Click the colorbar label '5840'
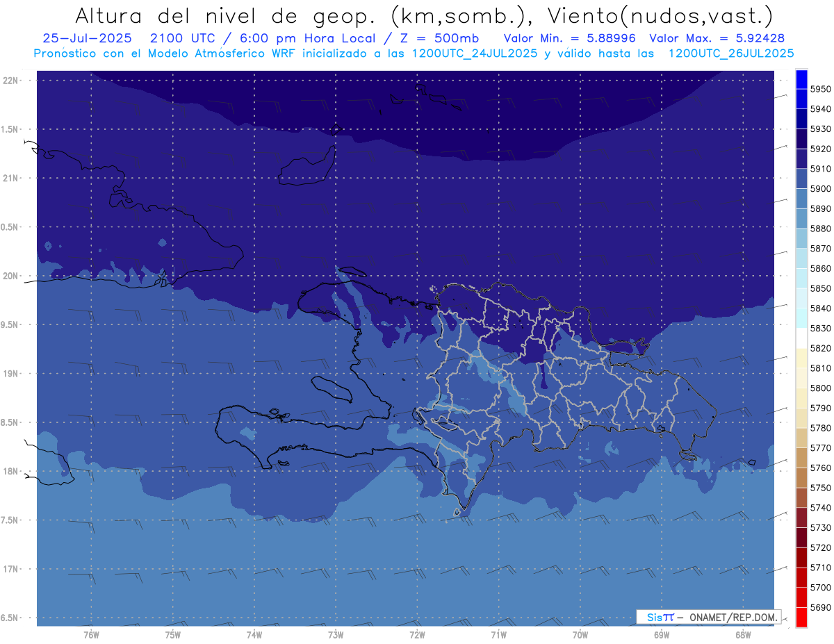 pyautogui.click(x=820, y=308)
